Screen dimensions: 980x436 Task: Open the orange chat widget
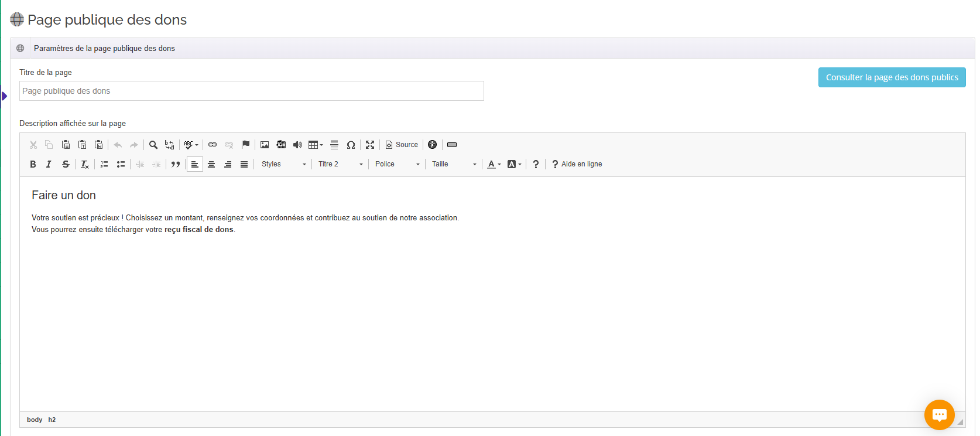tap(939, 415)
